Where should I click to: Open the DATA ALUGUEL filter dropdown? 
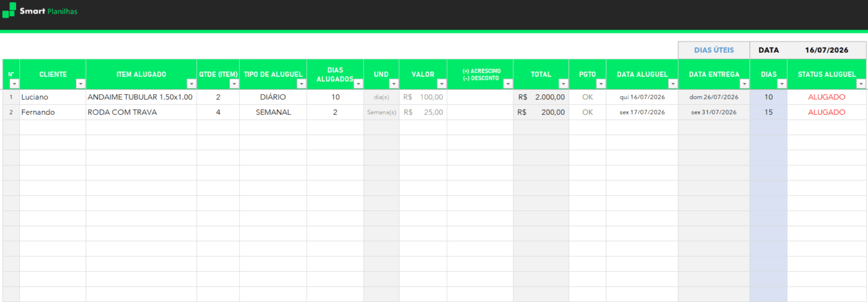pyautogui.click(x=673, y=84)
